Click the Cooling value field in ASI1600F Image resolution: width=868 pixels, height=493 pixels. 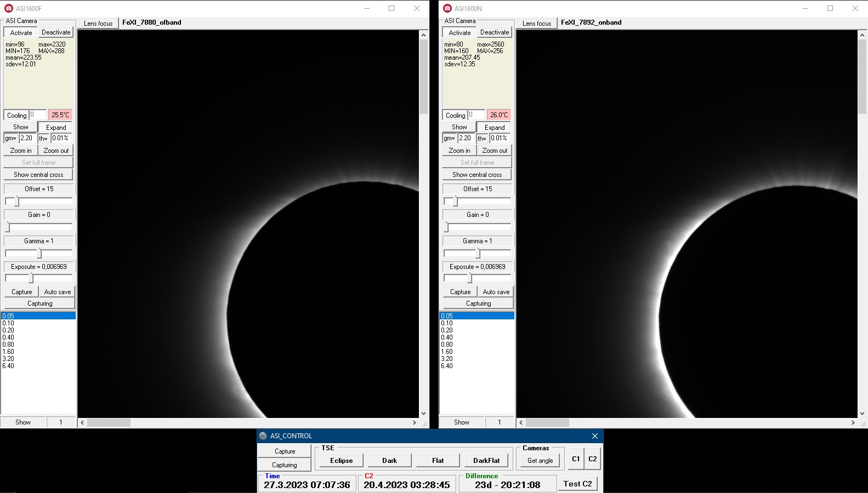point(38,115)
